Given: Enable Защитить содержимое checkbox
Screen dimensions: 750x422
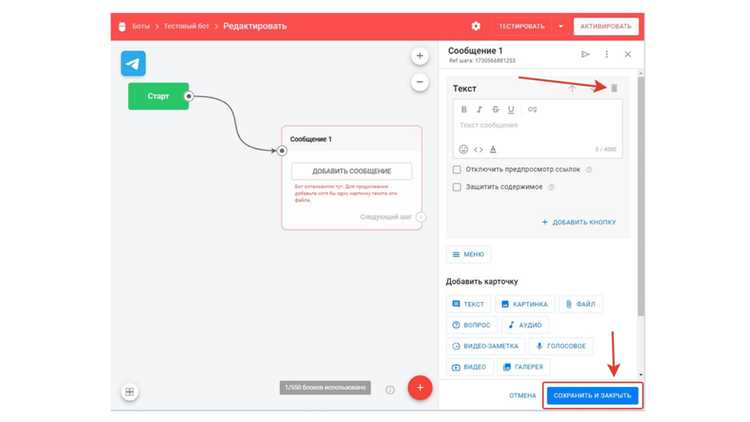Looking at the screenshot, I should [x=457, y=187].
